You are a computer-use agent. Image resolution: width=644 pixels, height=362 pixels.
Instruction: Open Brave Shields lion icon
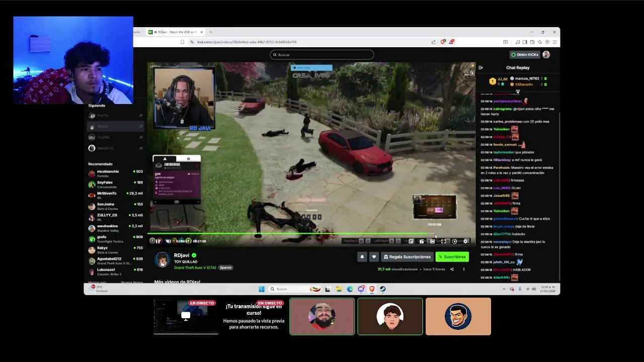click(443, 42)
